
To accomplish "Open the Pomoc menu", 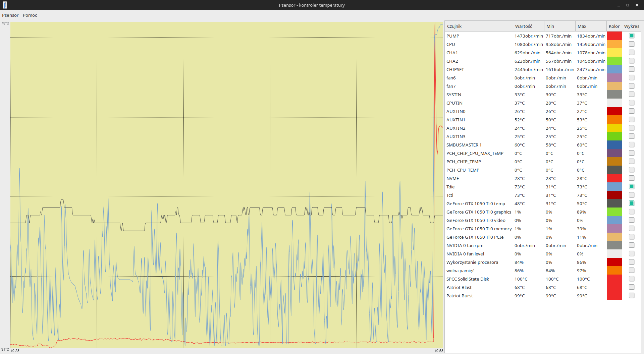I will point(30,15).
